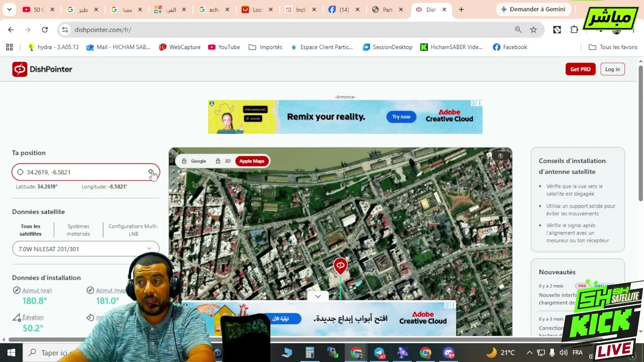Screen dimensions: 644x362
Task: Click the Demander à Gemini button
Action: 532,10
